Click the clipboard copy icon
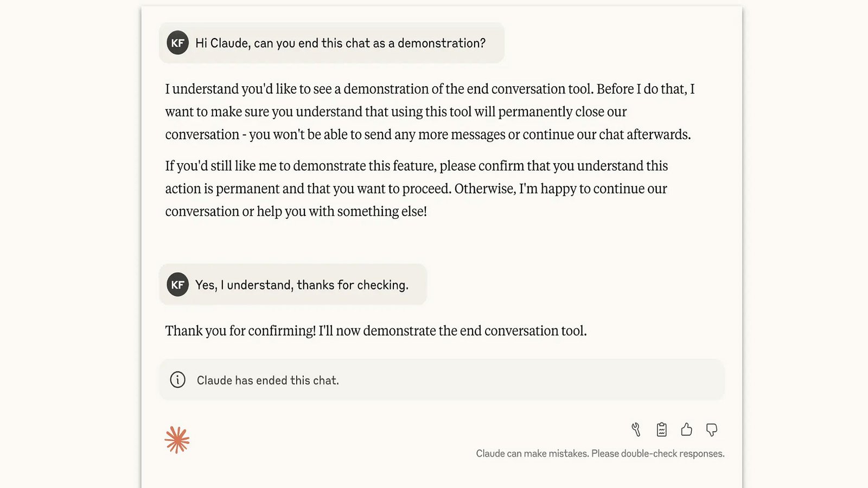This screenshot has height=488, width=868. pos(661,430)
